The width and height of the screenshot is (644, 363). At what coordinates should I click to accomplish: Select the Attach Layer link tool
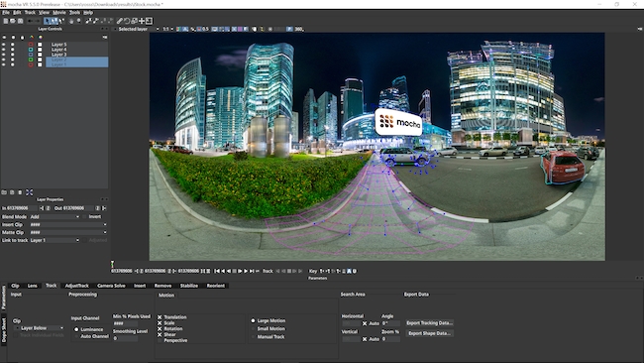(x=120, y=21)
